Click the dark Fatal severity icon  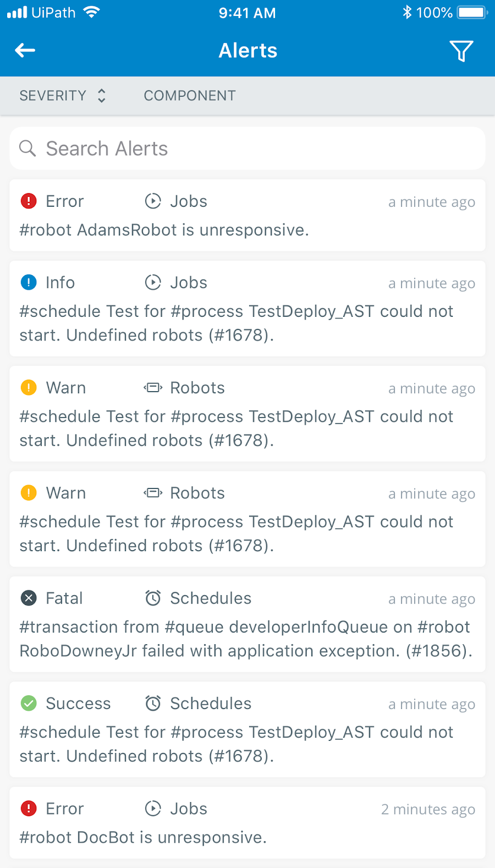pyautogui.click(x=29, y=598)
